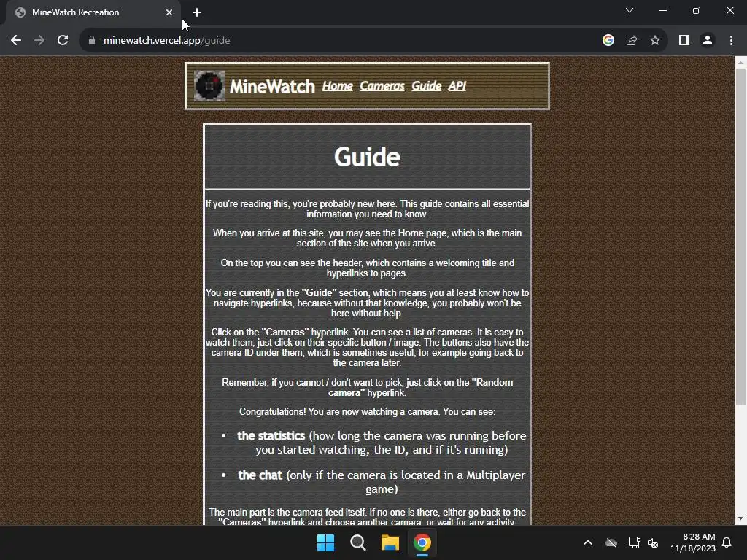Click the Chrome taskbar icon
This screenshot has width=747, height=560.
pyautogui.click(x=422, y=542)
